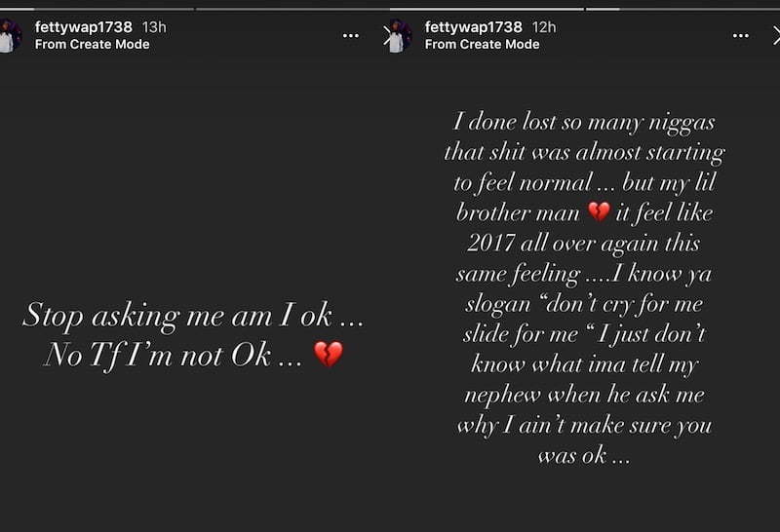Jump to second progress segment of 12h story
This screenshot has height=532, width=780.
[683, 9]
